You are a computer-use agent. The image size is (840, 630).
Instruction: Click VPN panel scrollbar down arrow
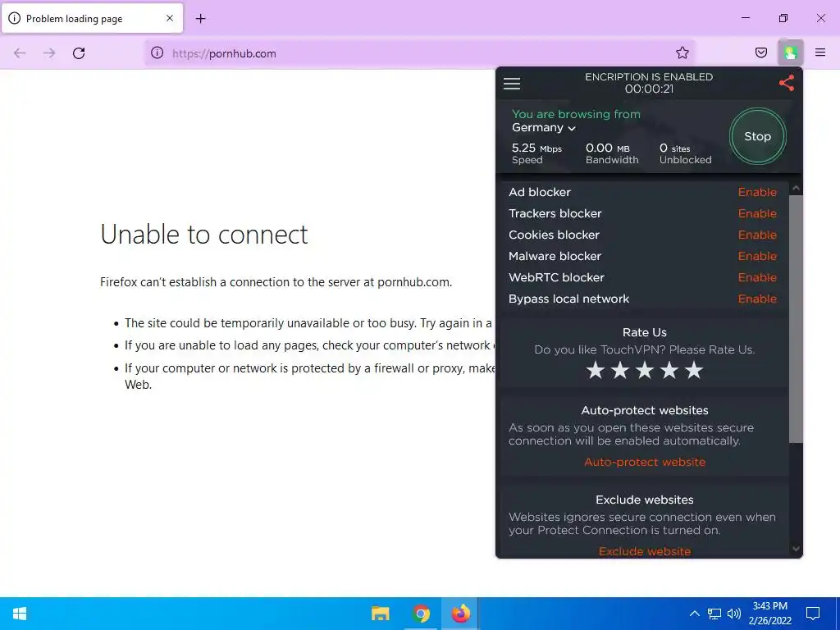tap(796, 549)
